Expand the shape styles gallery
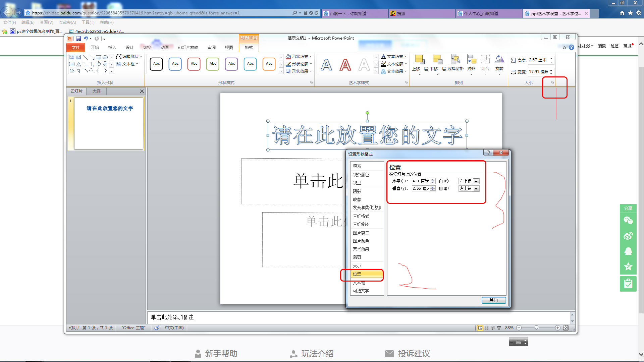 [x=281, y=71]
